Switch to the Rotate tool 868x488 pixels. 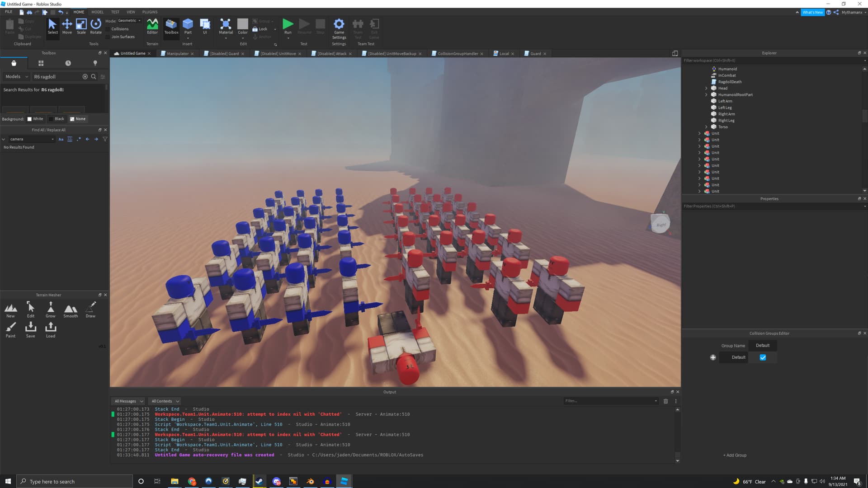[96, 27]
